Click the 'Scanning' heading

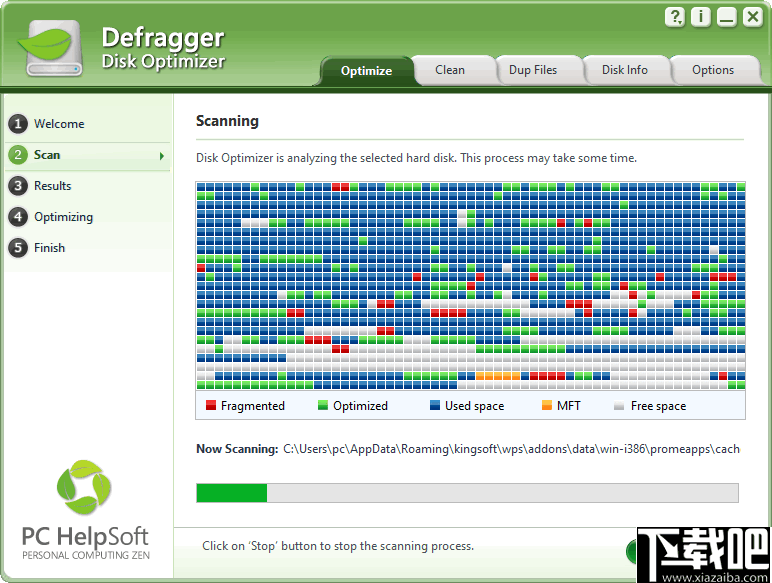[x=227, y=121]
